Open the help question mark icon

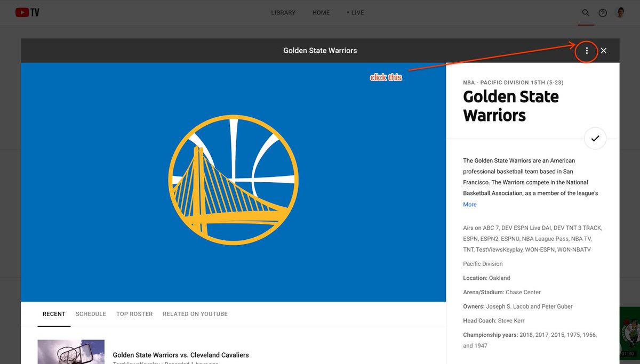pyautogui.click(x=603, y=13)
